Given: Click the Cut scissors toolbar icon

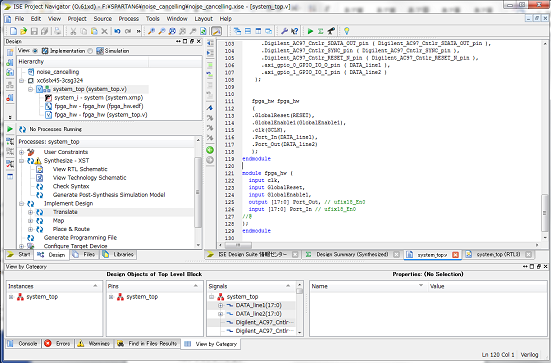Looking at the screenshot, I should tap(73, 31).
